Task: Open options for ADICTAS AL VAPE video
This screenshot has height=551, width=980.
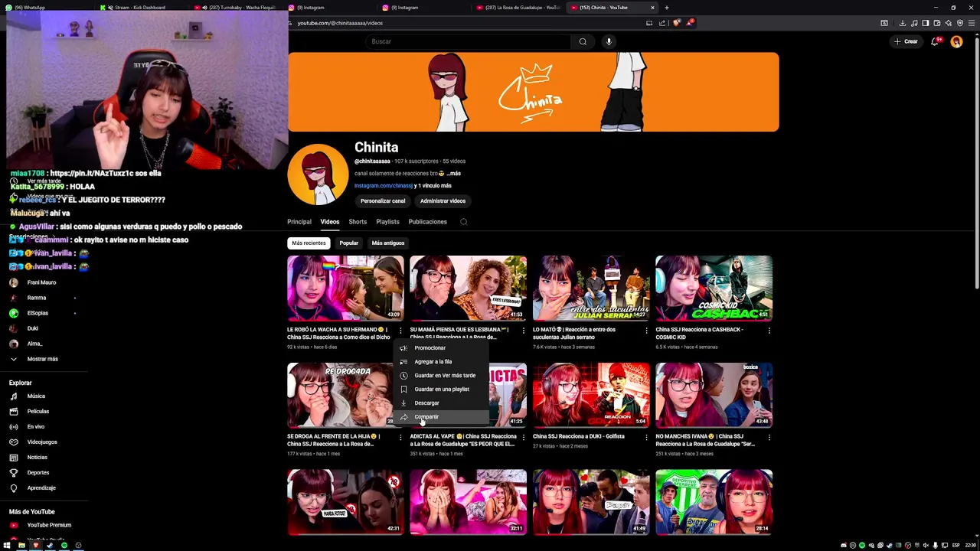Action: pyautogui.click(x=524, y=438)
